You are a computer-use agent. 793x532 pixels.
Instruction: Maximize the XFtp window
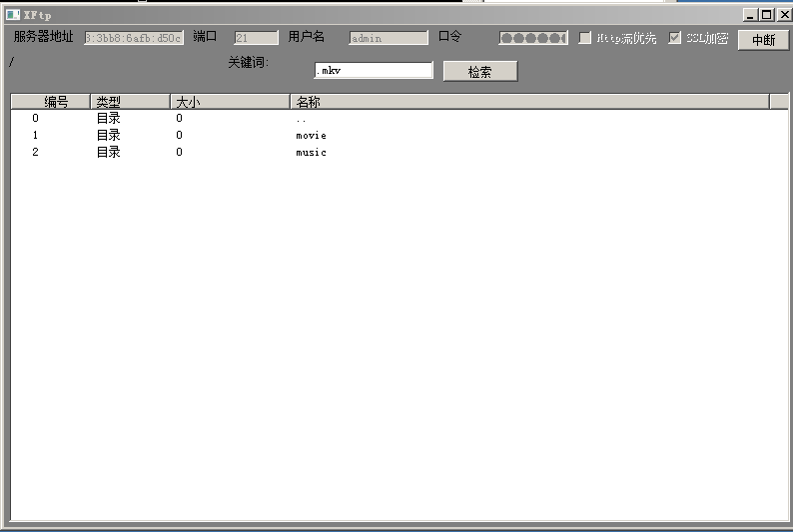(766, 15)
